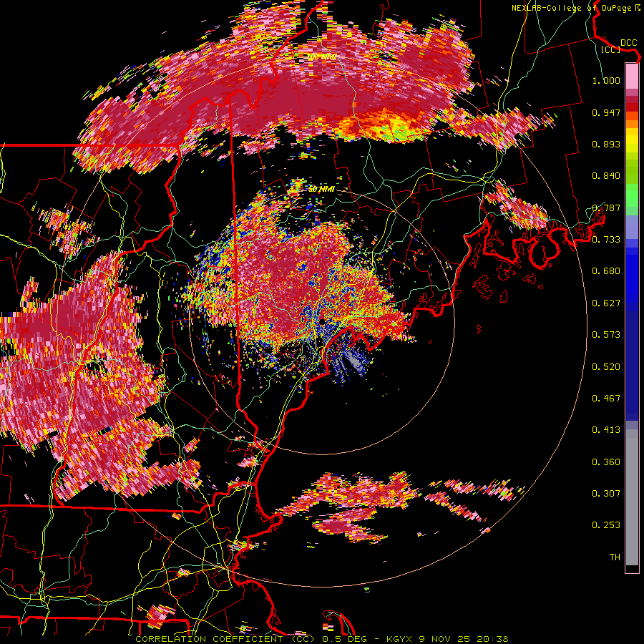Click the TH threshold label on the legend
644x644 pixels.
coord(615,557)
